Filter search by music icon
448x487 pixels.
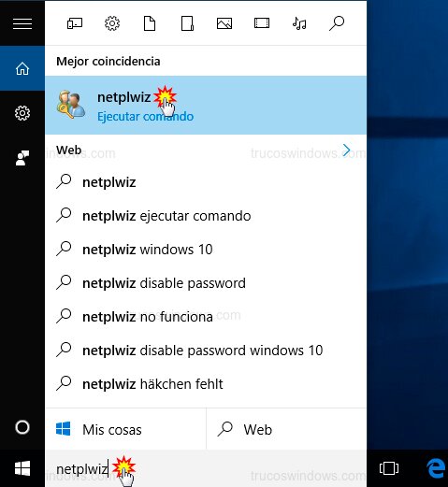point(299,23)
